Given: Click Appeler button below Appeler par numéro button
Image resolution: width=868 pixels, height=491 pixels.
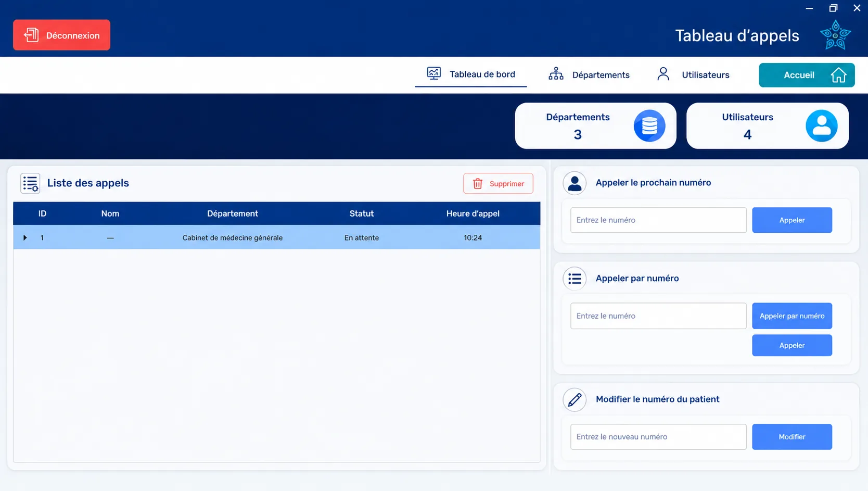Looking at the screenshot, I should [x=792, y=345].
